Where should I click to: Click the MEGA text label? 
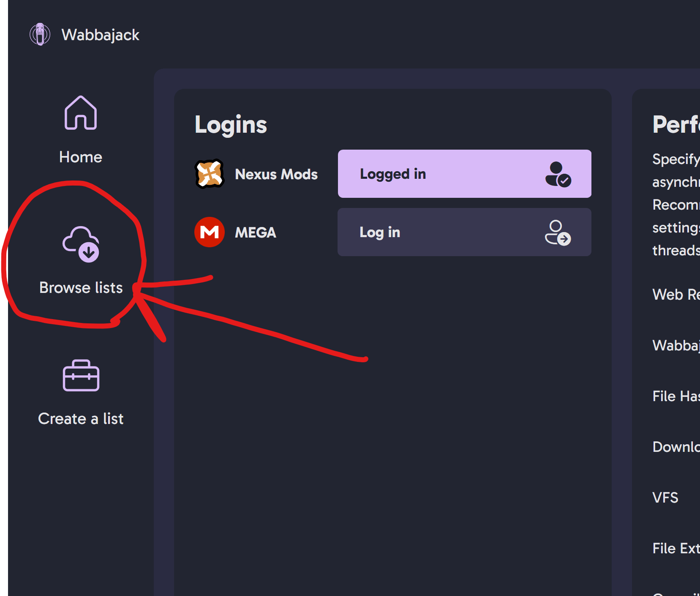(256, 232)
